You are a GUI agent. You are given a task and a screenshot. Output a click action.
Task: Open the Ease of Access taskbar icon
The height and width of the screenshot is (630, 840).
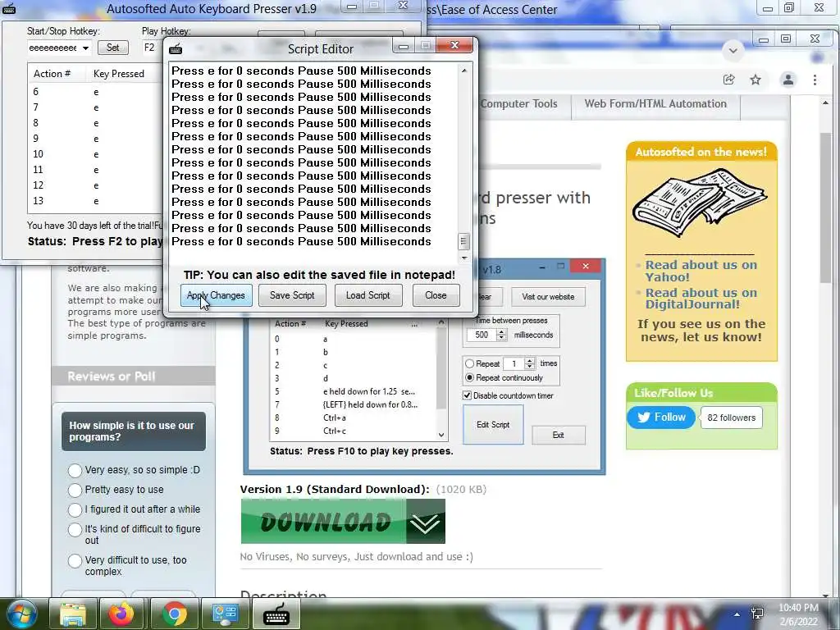tap(225, 614)
